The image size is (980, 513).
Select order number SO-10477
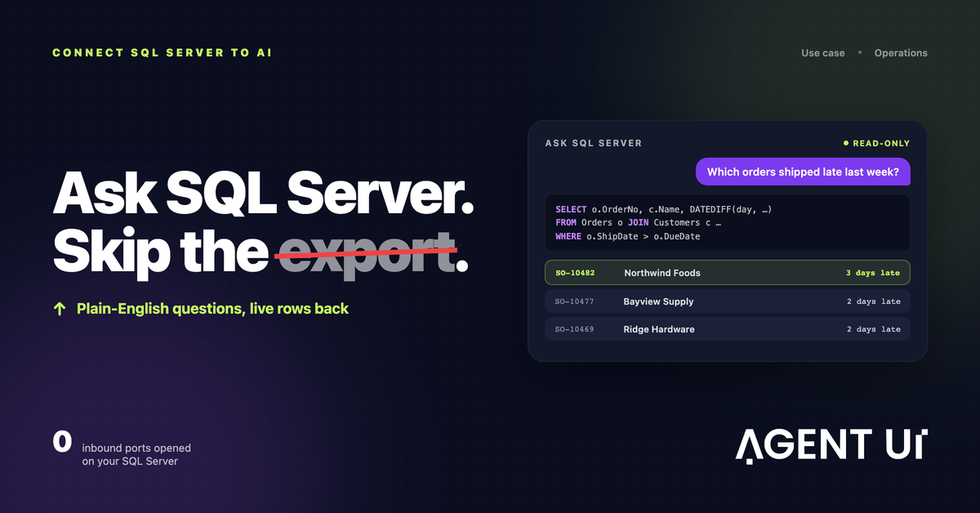click(x=574, y=301)
